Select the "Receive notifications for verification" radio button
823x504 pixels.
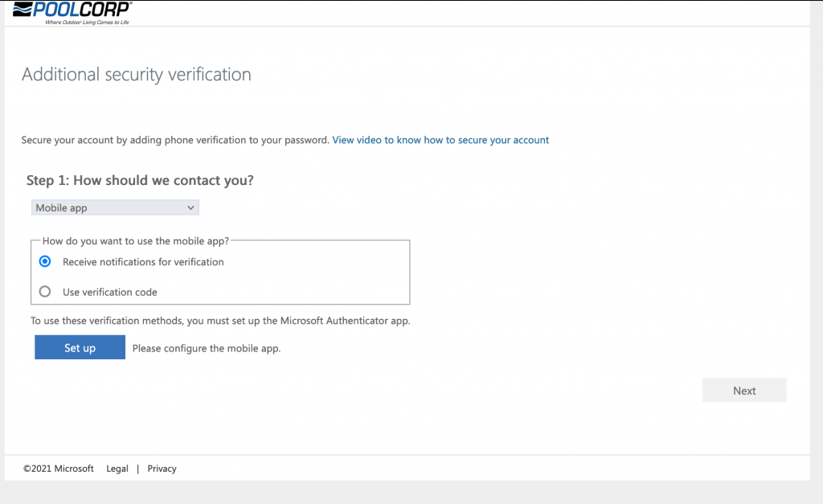(45, 261)
